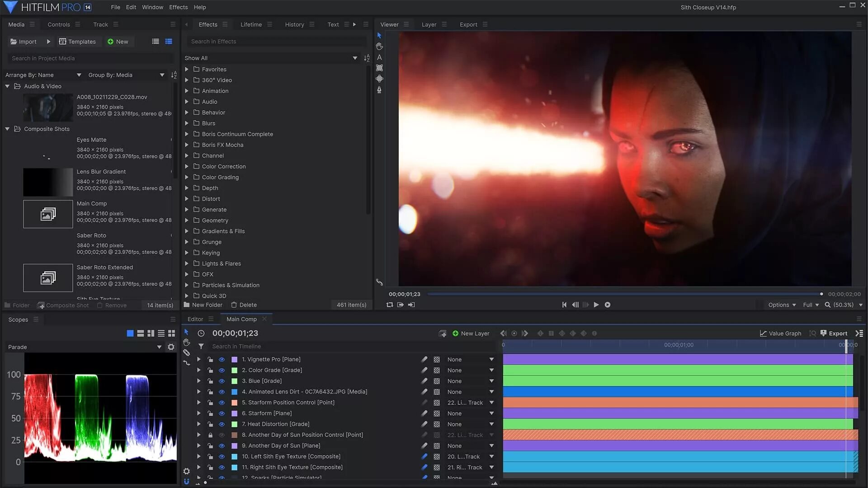Open the Value Graph
868x488 pixels.
coord(781,333)
